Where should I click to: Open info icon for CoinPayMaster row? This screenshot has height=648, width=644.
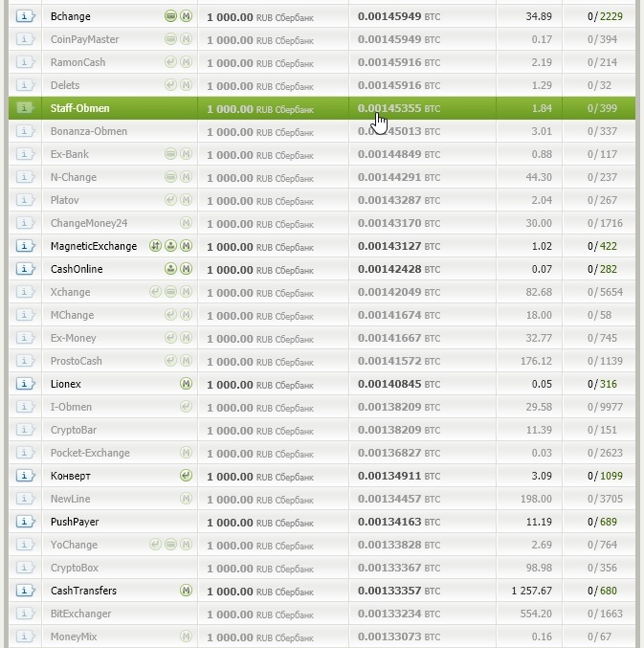point(25,39)
